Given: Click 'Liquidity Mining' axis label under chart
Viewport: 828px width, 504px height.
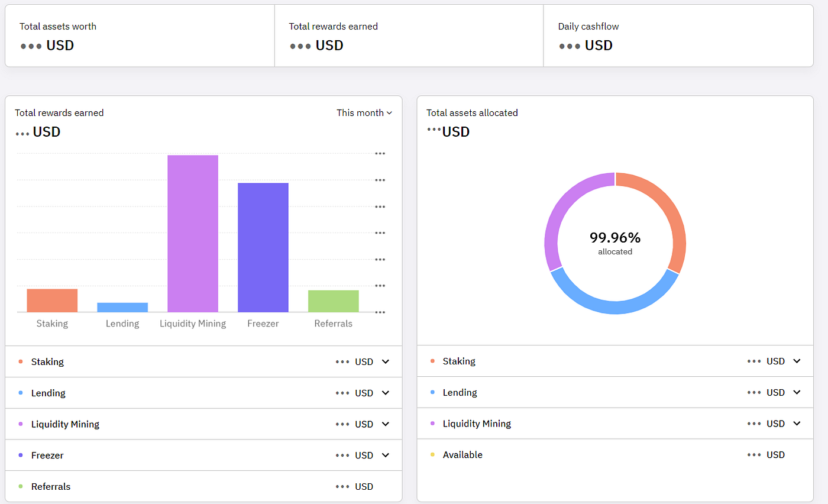Looking at the screenshot, I should click(193, 324).
